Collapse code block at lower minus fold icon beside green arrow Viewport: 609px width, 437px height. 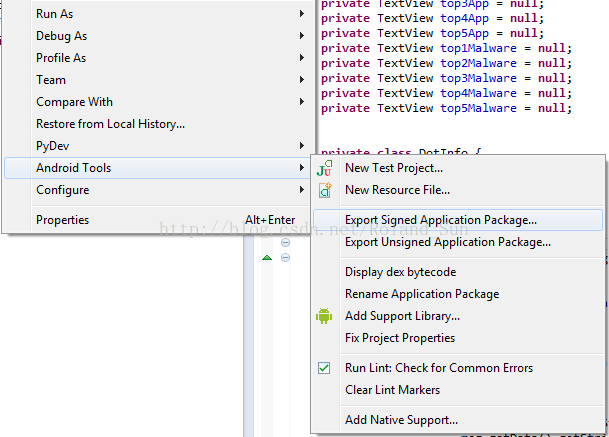pyautogui.click(x=285, y=258)
